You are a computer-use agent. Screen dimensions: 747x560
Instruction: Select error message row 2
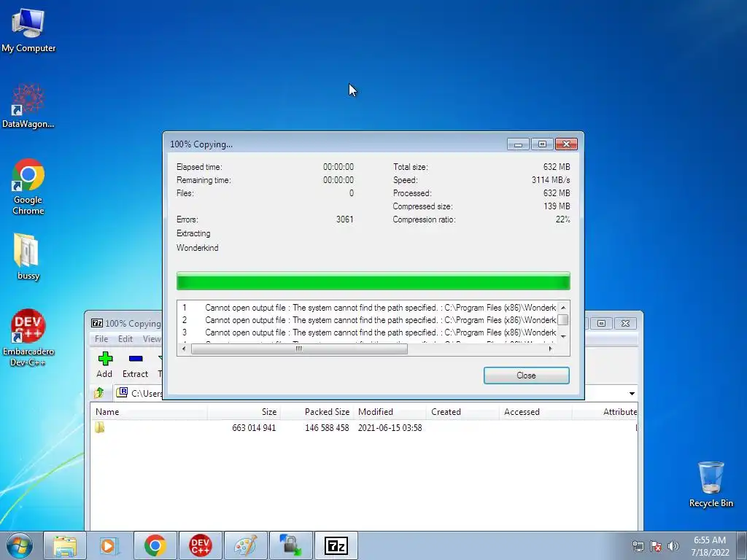coord(367,320)
